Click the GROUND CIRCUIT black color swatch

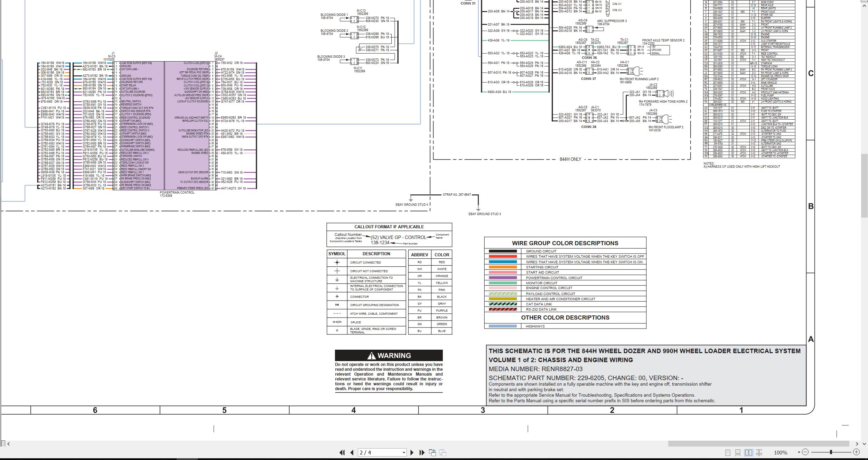coord(503,251)
